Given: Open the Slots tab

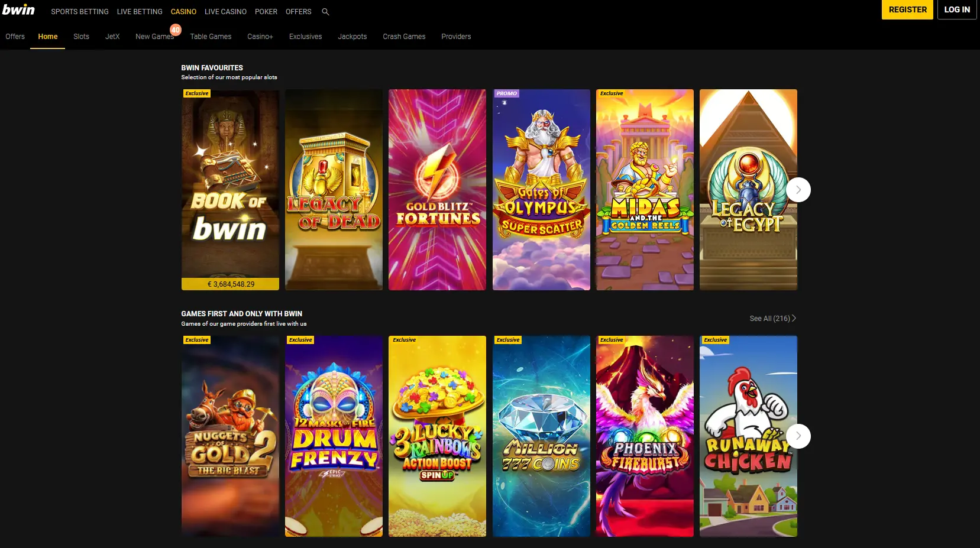Looking at the screenshot, I should [x=81, y=37].
